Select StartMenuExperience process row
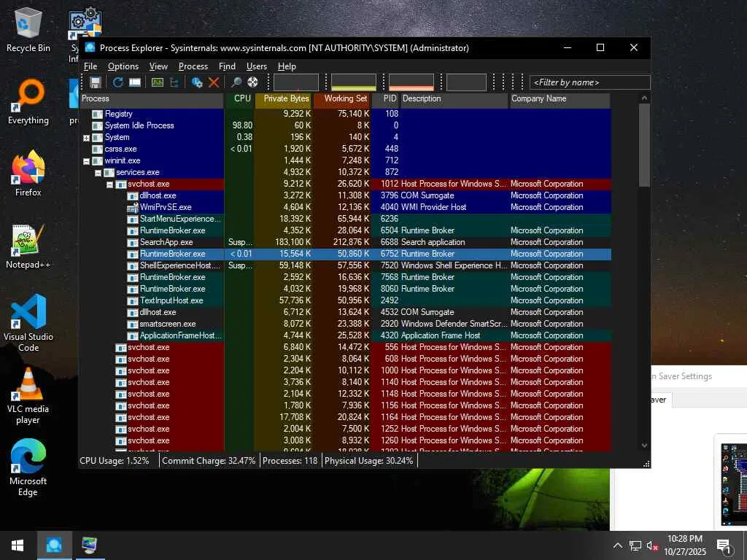Screen dimensions: 747x560 345,219
